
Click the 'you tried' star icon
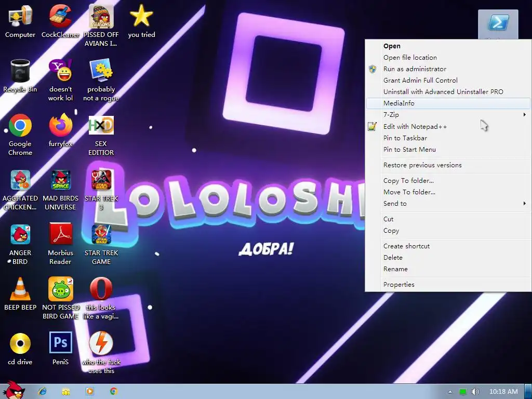(141, 21)
